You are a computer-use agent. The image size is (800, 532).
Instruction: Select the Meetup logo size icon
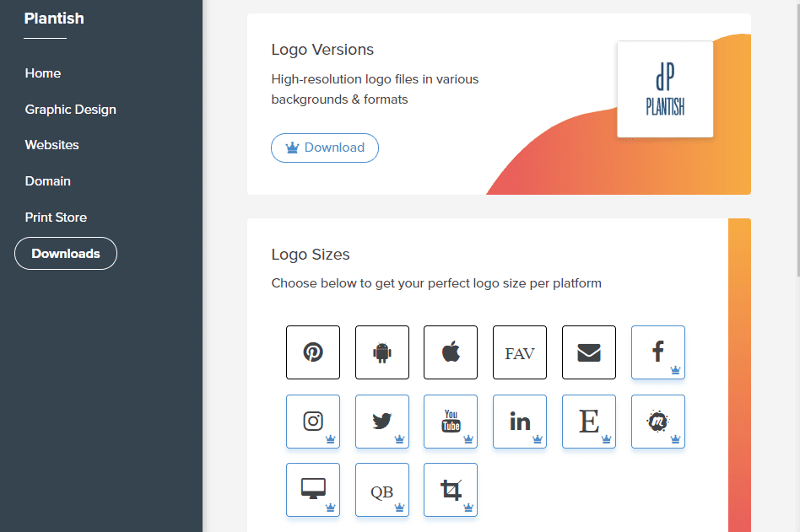pyautogui.click(x=657, y=422)
